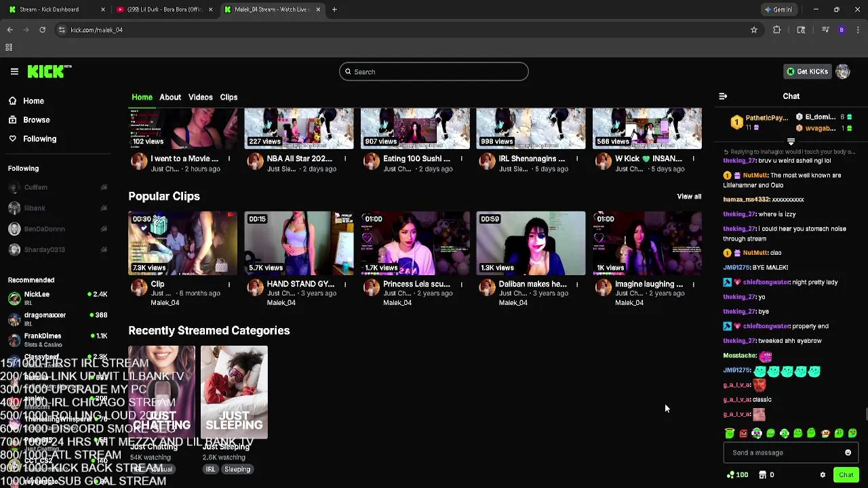This screenshot has height=488, width=868.
Task: Open dragomaxxer recommended channel
Action: click(58, 319)
